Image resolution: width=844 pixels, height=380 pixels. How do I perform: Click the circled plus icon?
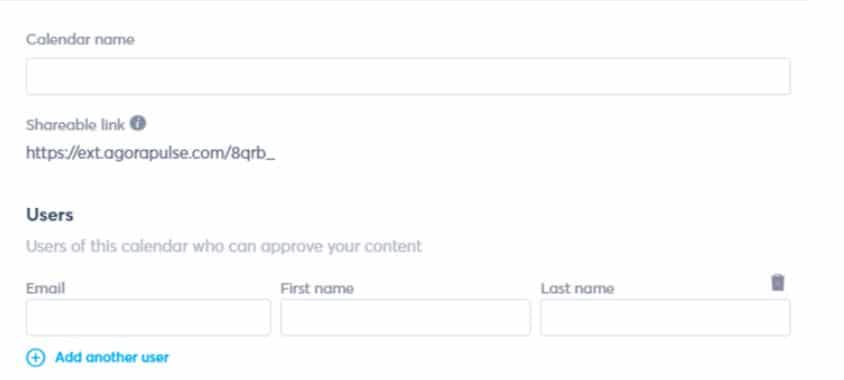[36, 357]
